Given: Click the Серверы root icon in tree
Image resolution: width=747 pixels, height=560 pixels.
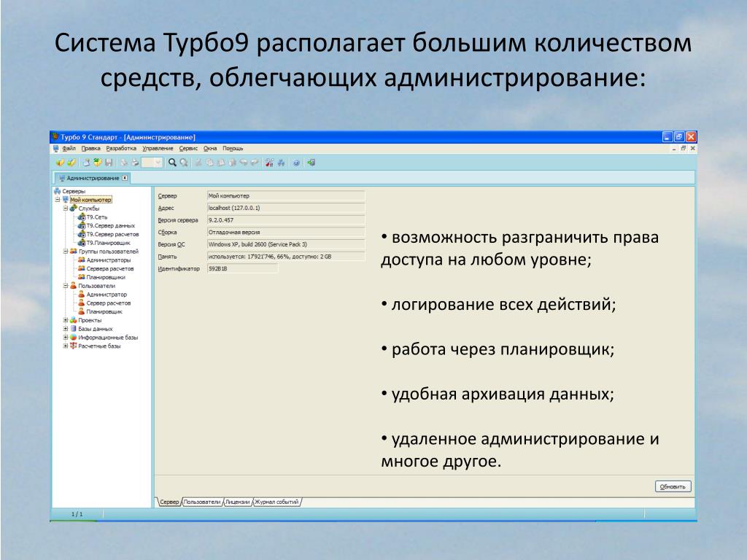Looking at the screenshot, I should [x=57, y=191].
